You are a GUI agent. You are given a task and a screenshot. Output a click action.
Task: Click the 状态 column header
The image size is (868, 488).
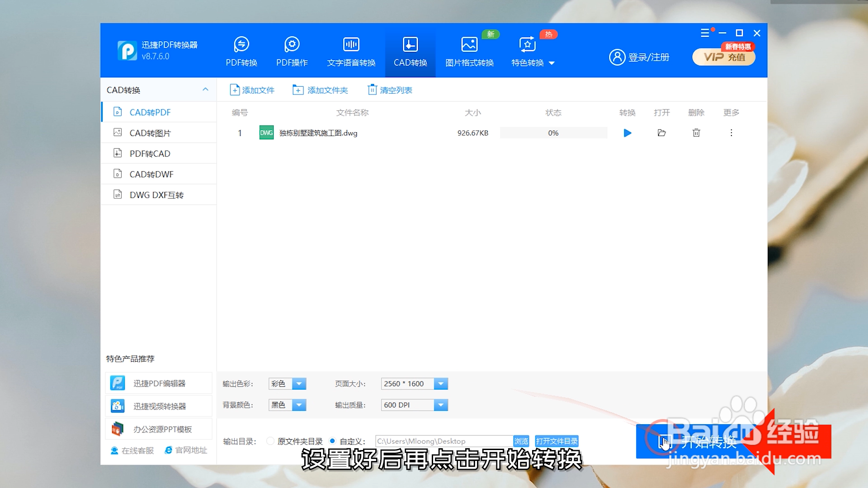(x=553, y=113)
